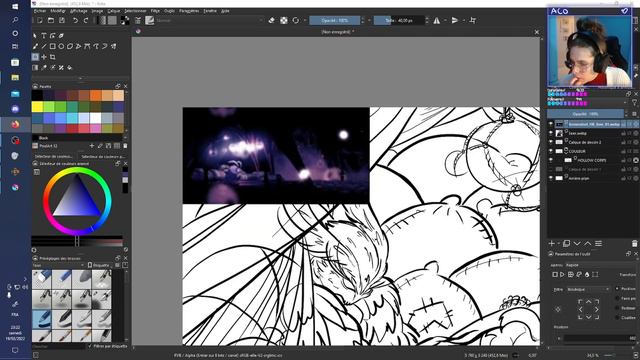Move layer up with arrow icon
Viewport: 640px width, 360px height.
pos(587,244)
